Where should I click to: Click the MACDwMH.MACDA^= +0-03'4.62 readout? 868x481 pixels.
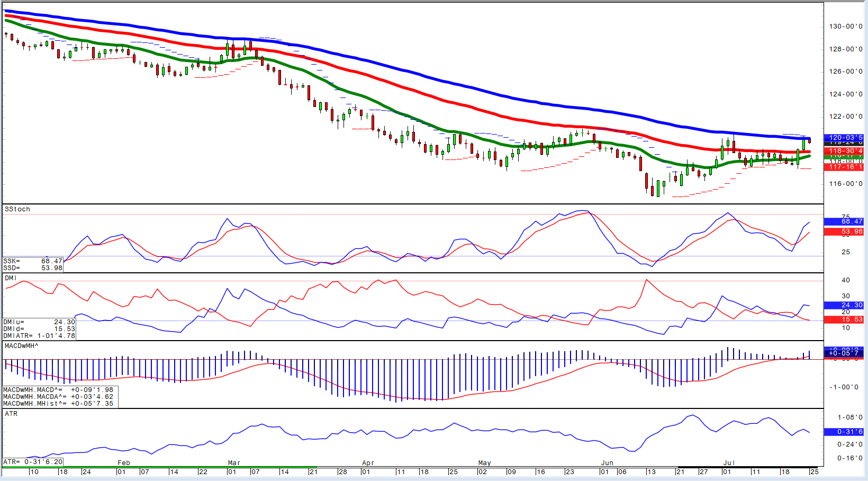point(58,397)
